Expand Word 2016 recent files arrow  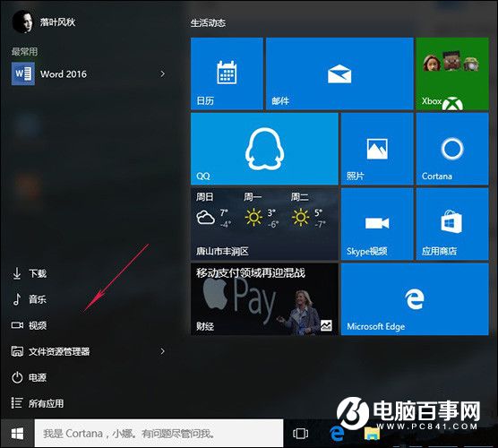162,73
